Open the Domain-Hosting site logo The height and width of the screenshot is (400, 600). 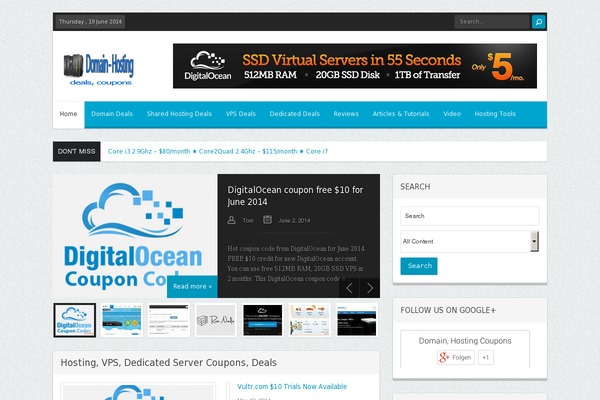pyautogui.click(x=99, y=69)
